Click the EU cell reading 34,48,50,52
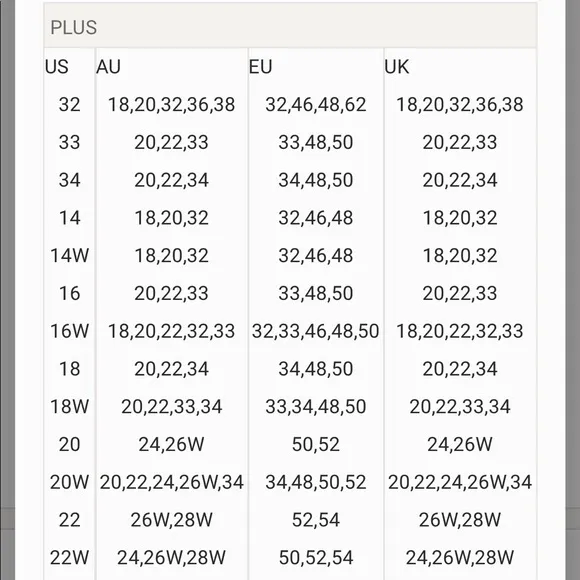The width and height of the screenshot is (580, 580). tap(316, 482)
